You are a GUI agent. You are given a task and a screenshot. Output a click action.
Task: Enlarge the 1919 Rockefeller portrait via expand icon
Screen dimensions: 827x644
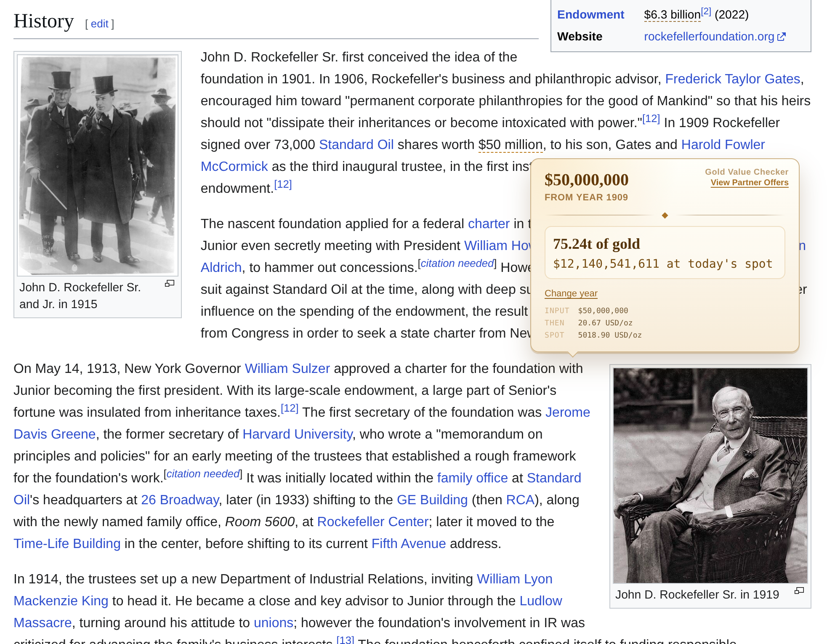[x=800, y=591]
